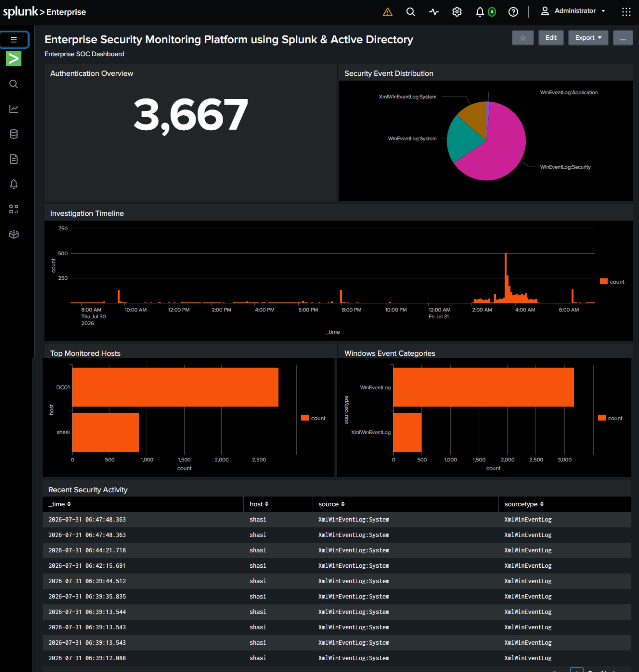Select the magnifier search icon in the left sidebar
The width and height of the screenshot is (639, 672).
click(14, 84)
